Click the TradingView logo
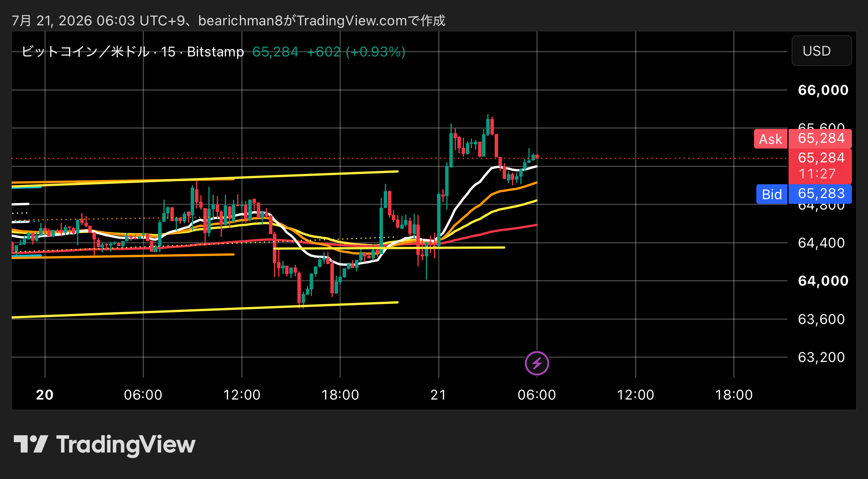Viewport: 868px width, 479px height. coord(104,445)
